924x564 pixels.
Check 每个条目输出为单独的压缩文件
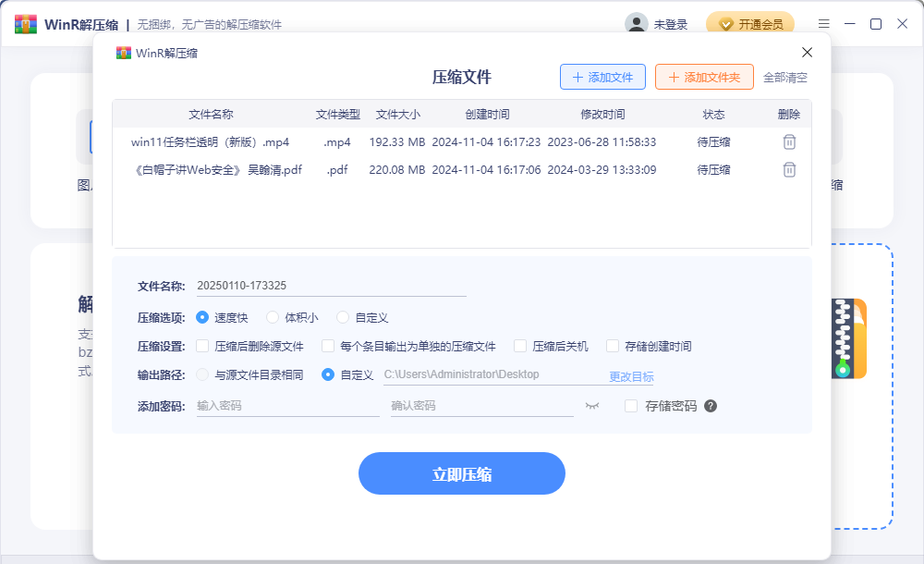point(328,346)
